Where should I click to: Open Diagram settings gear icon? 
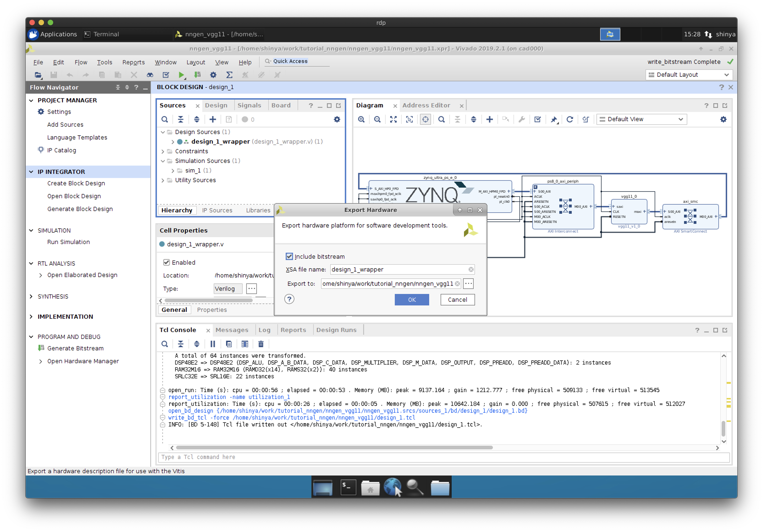tap(723, 119)
